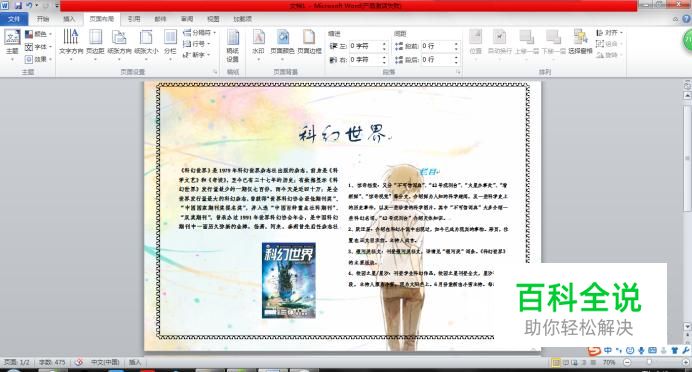
Task: Click the spacing before spinner arrows
Action: (x=457, y=46)
